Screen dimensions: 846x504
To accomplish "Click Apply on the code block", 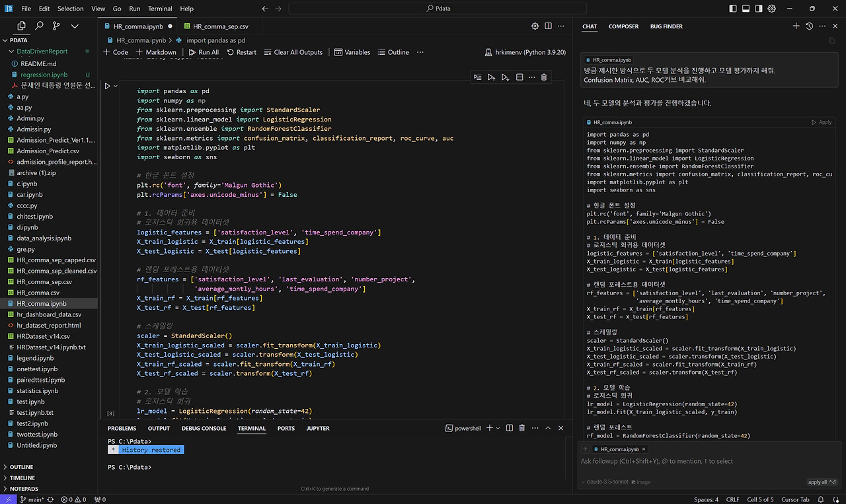I will [x=822, y=122].
